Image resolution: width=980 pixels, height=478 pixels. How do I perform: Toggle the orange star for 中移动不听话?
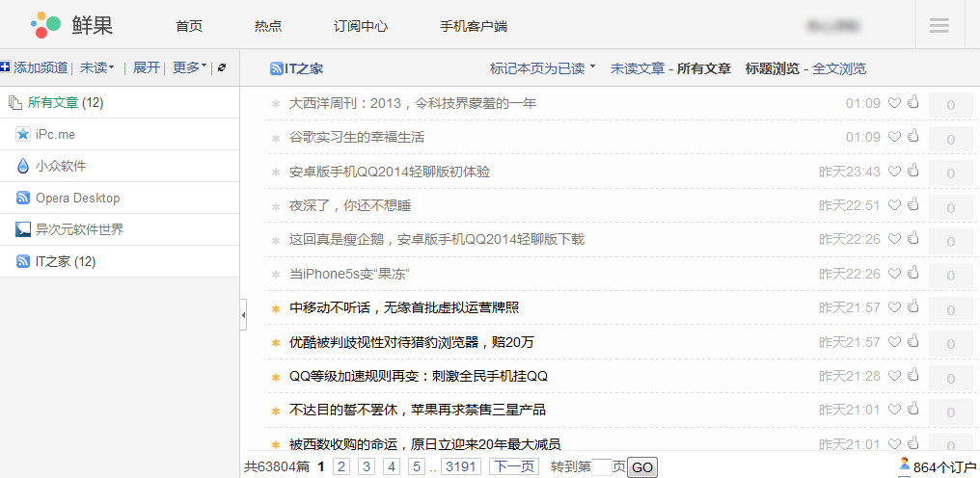[x=276, y=308]
